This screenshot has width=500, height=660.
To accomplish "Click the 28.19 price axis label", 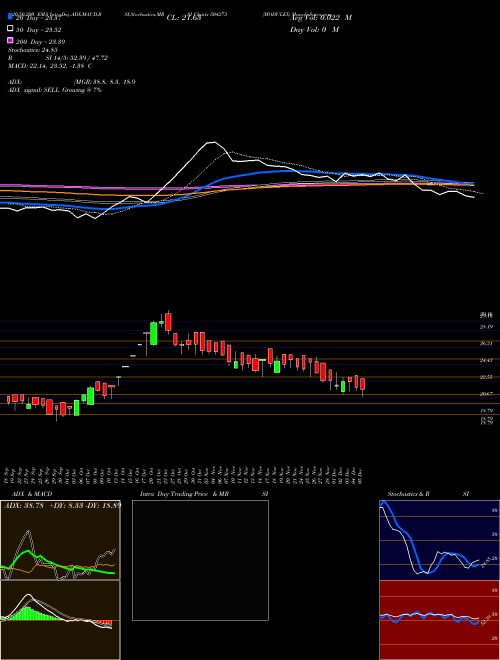I will coord(486,327).
